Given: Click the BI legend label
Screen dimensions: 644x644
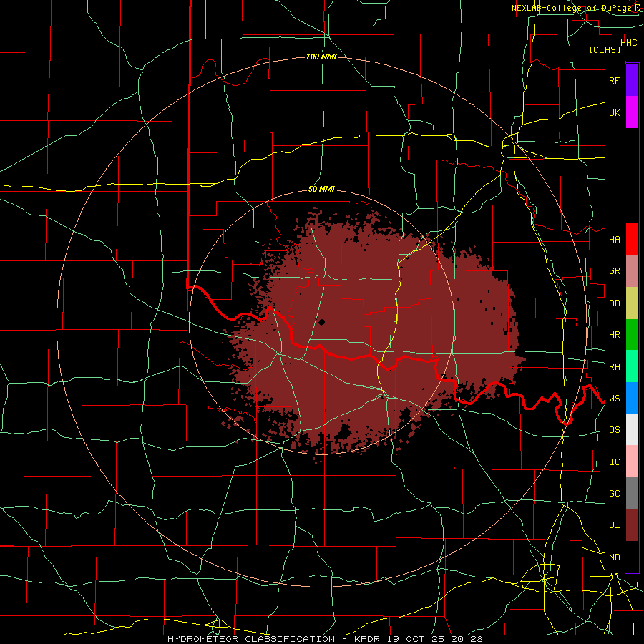Looking at the screenshot, I should pyautogui.click(x=614, y=525).
